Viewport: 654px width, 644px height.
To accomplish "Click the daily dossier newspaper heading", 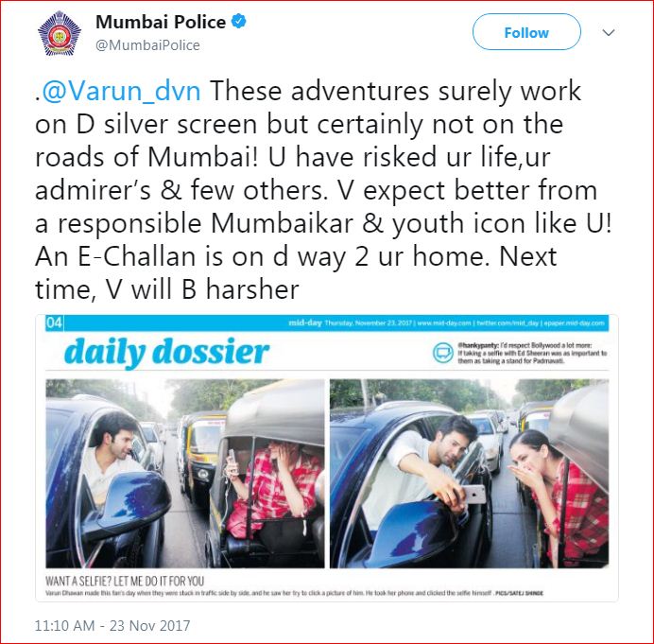I will [x=166, y=353].
